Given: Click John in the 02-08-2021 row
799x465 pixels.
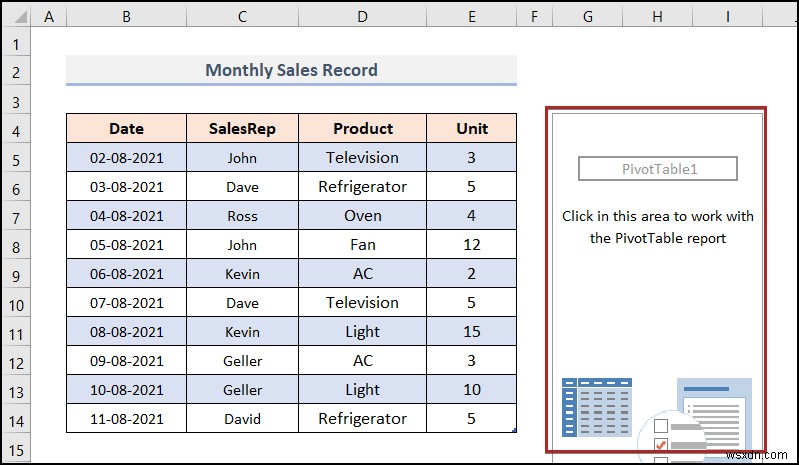Looking at the screenshot, I should pos(243,157).
